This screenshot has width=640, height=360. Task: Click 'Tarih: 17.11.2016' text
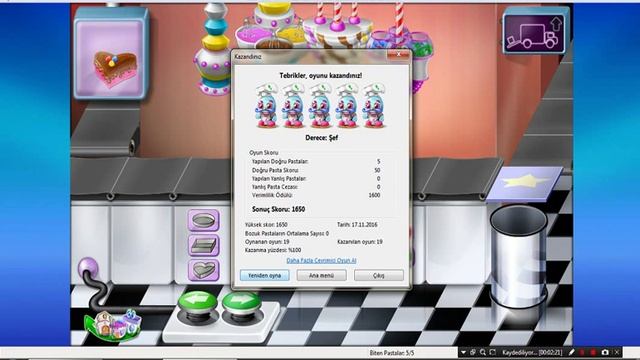tap(357, 225)
